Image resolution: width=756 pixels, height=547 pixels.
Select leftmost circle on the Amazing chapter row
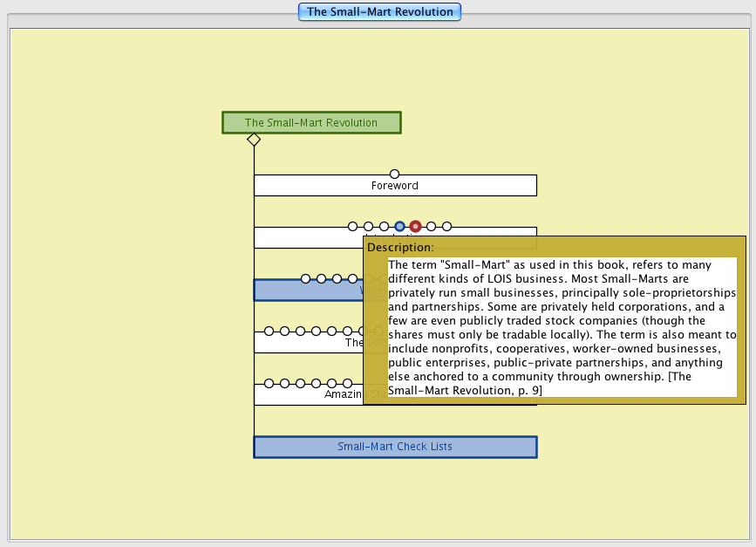pos(269,384)
